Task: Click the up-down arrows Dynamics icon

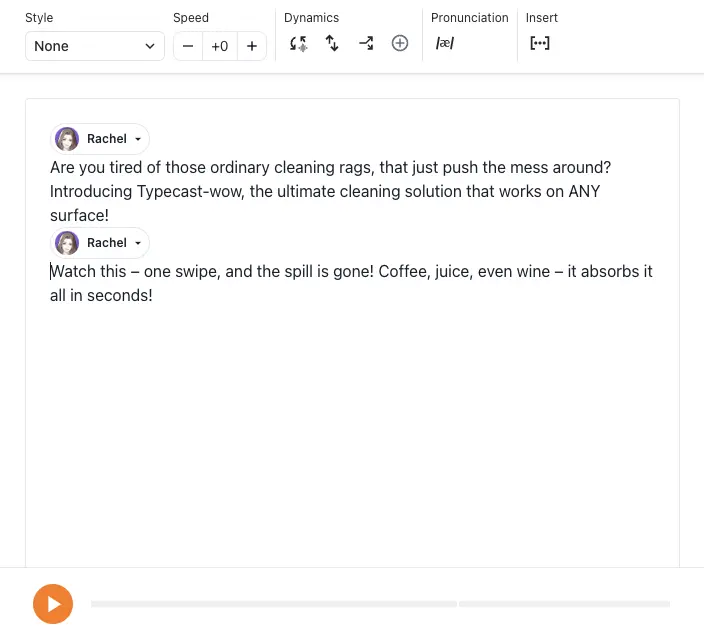Action: (x=332, y=44)
